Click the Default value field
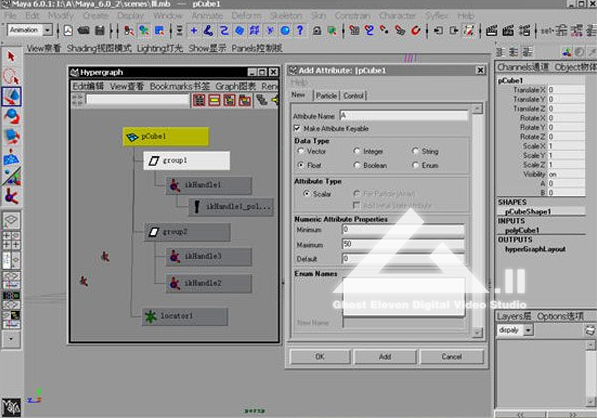Screen dimensions: 597x418 (x=403, y=259)
